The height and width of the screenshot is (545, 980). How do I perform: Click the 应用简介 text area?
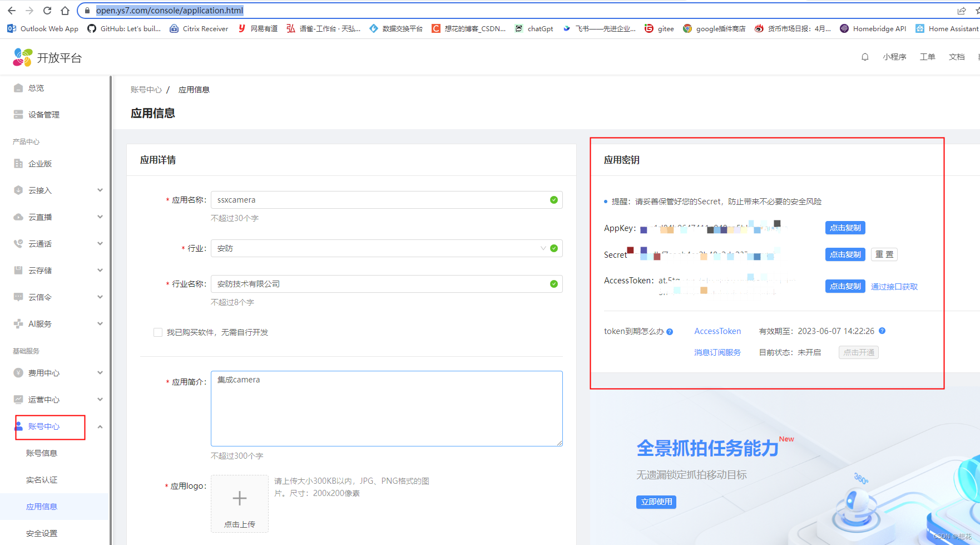[x=387, y=409]
